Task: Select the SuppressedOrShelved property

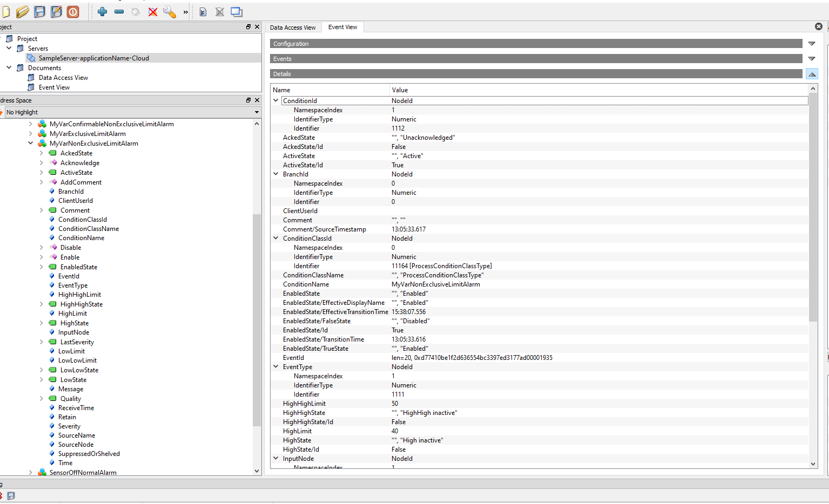Action: tap(89, 454)
